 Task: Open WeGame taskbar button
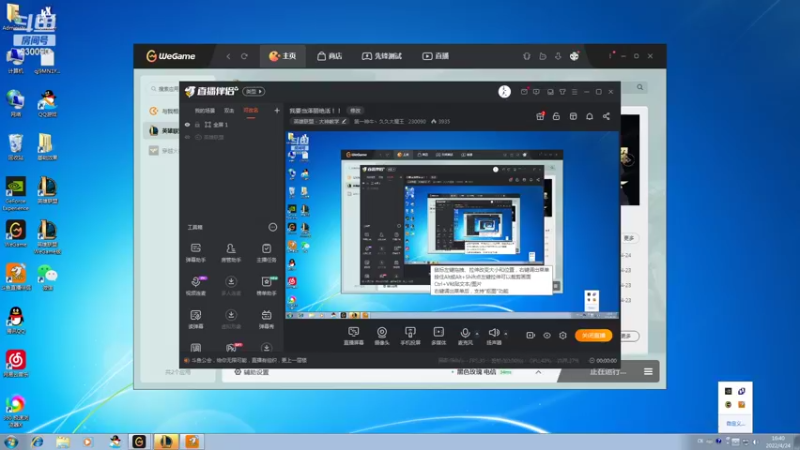tap(139, 442)
